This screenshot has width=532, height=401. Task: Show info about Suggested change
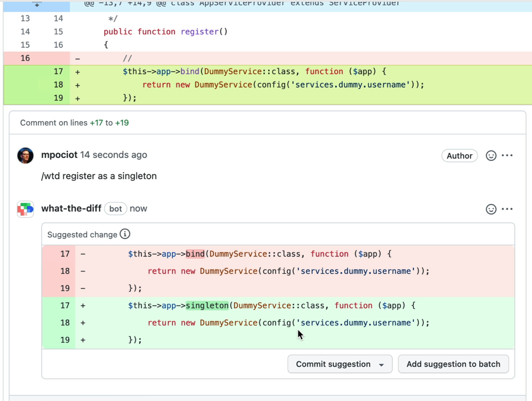pos(125,234)
